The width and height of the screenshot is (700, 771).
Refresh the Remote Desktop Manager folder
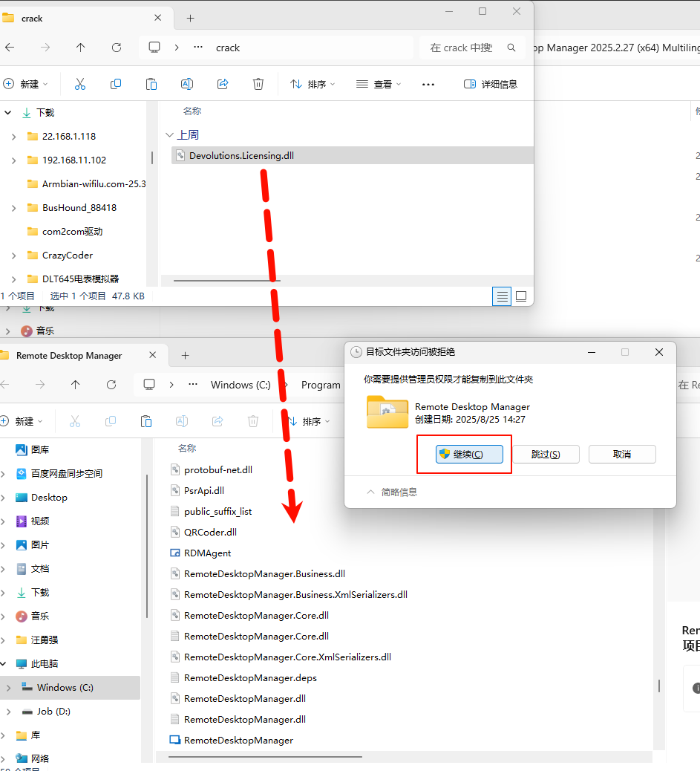tap(111, 385)
